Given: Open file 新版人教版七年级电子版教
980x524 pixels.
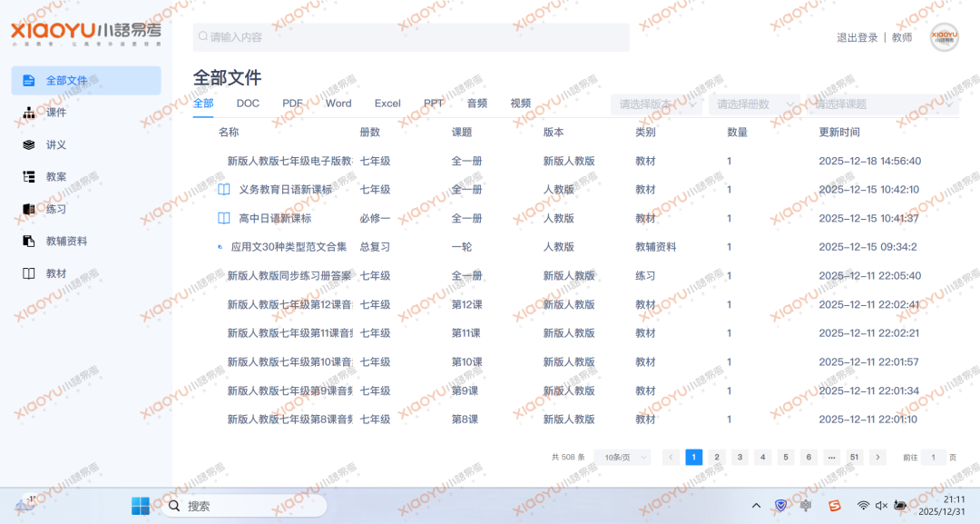Looking at the screenshot, I should point(290,161).
